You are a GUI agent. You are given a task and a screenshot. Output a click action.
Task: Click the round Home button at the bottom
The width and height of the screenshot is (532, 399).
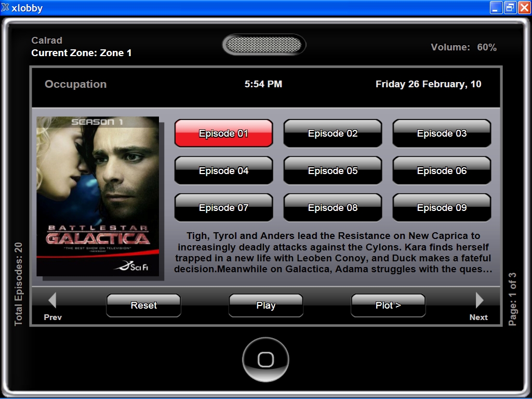point(265,360)
